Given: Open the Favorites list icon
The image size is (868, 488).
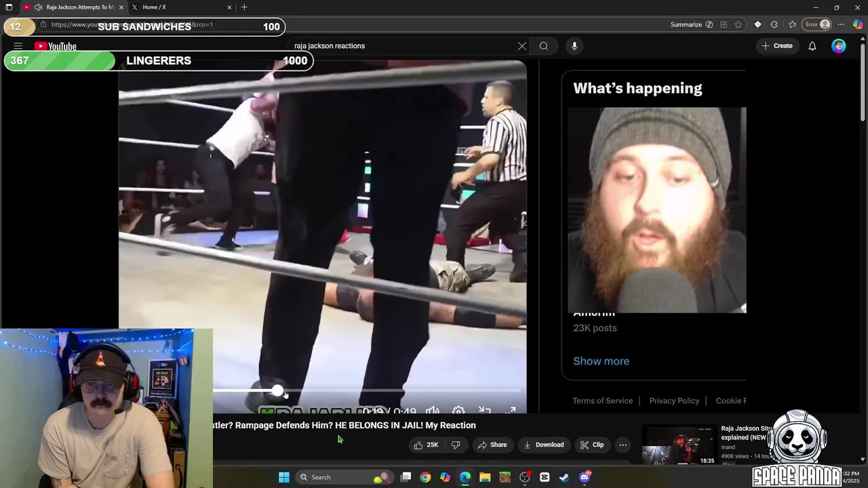Looking at the screenshot, I should [792, 24].
